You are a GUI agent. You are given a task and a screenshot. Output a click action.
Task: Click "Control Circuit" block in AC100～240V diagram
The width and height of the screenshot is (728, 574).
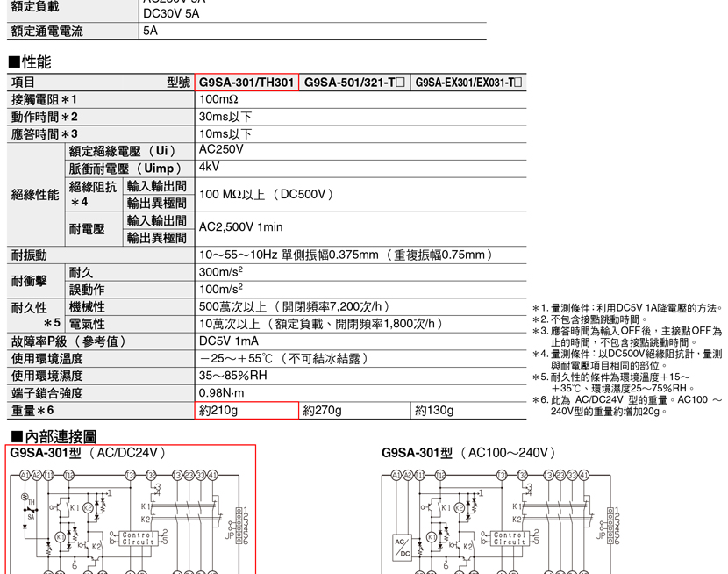click(x=510, y=538)
